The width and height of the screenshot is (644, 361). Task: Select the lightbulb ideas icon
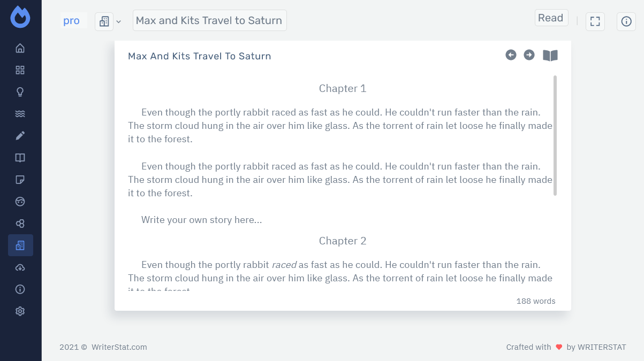click(x=20, y=92)
